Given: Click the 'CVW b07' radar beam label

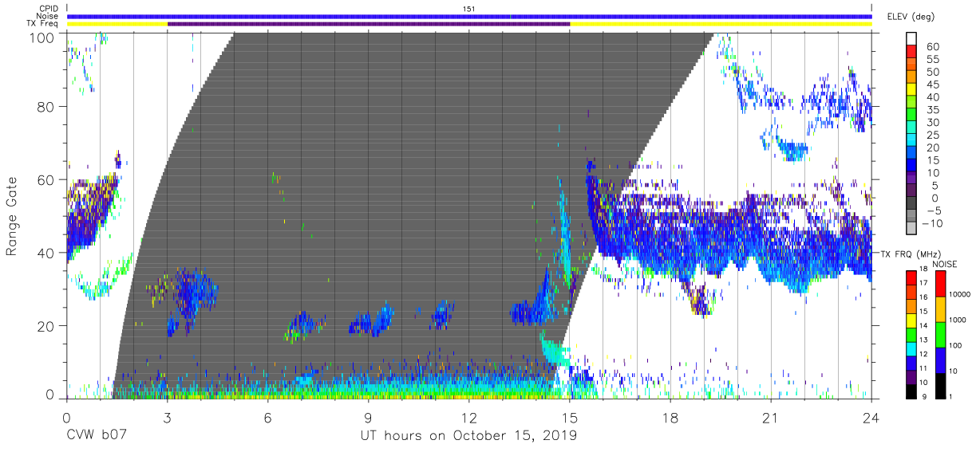Looking at the screenshot, I should click(x=95, y=436).
